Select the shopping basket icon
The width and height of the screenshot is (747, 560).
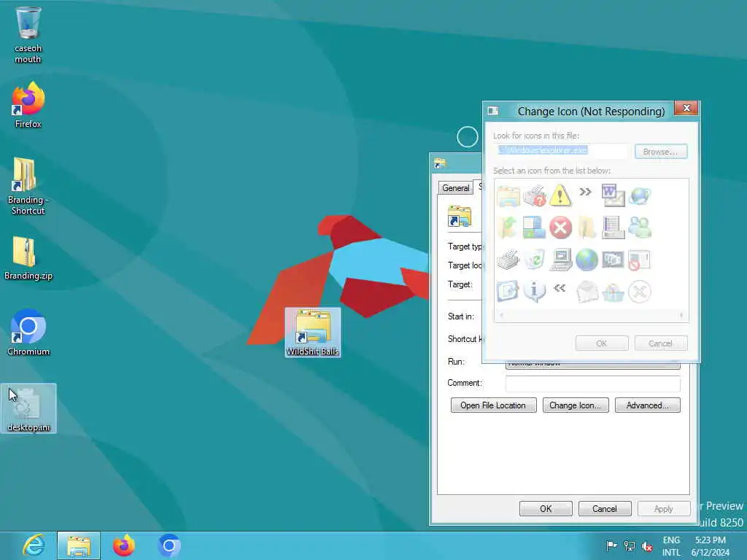pyautogui.click(x=613, y=292)
